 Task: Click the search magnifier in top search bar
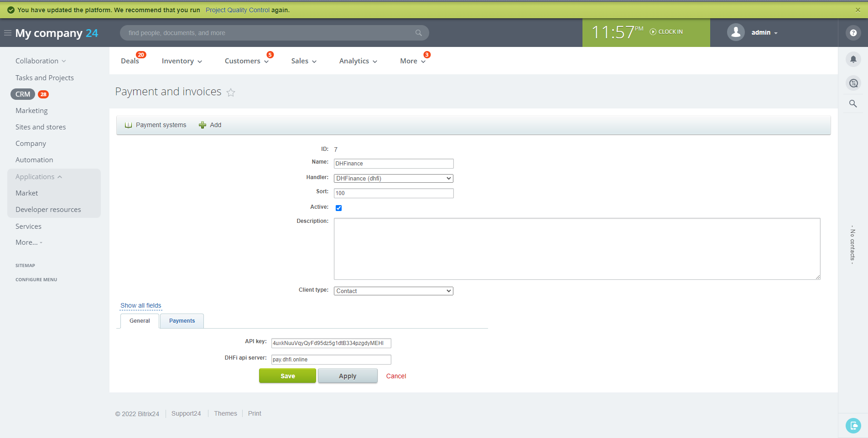tap(418, 33)
